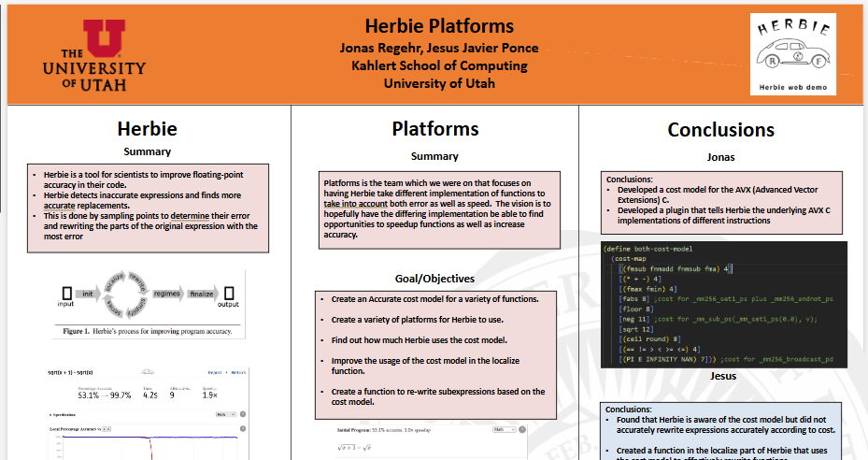Open the Metrics link in results header
The width and height of the screenshot is (868, 460).
point(238,372)
